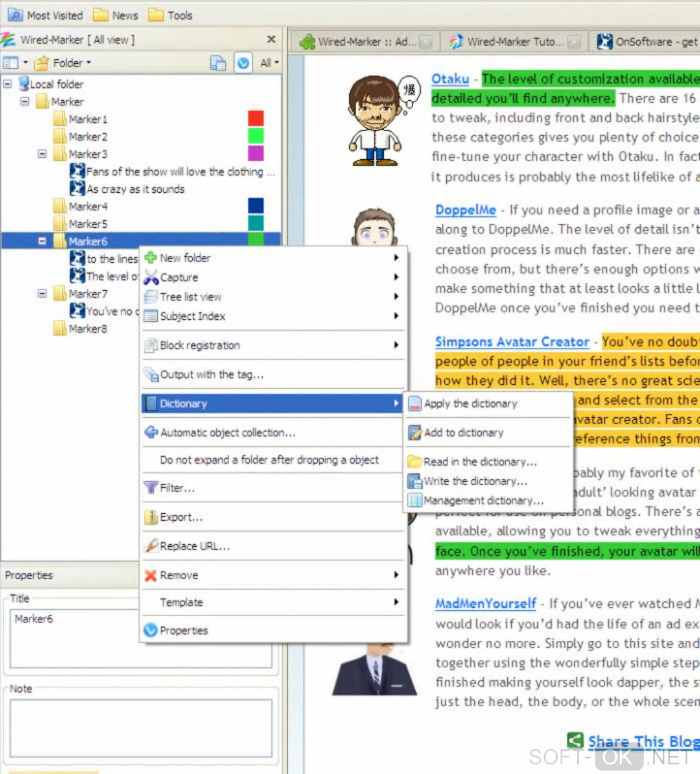
Task: Click Apply the dictionary in submenu
Action: pos(488,403)
